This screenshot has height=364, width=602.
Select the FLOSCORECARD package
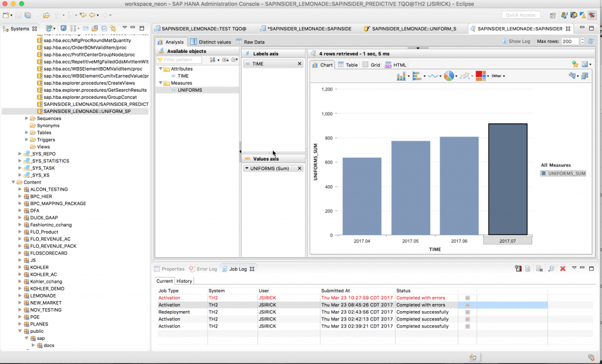pos(48,253)
